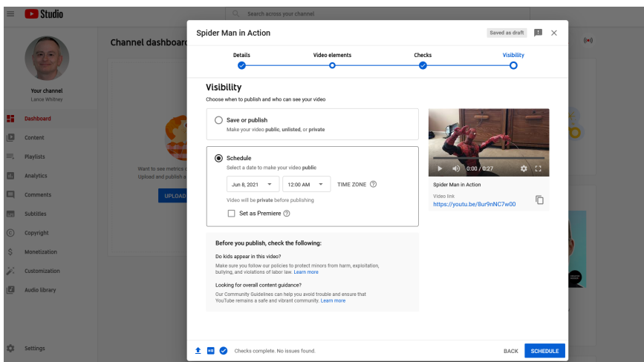
Task: Click the TIME ZONE label
Action: click(x=351, y=185)
